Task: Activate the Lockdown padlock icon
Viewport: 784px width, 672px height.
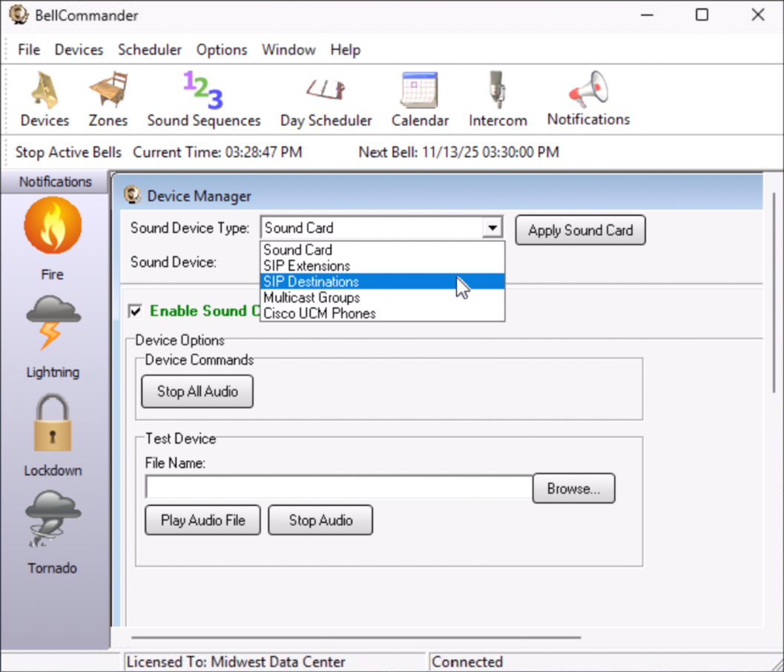Action: click(52, 423)
